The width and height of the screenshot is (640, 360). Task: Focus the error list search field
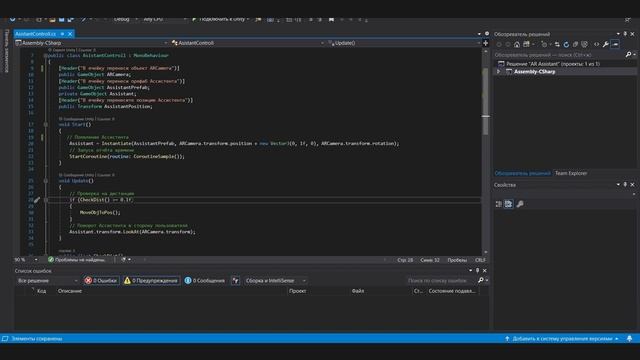[x=441, y=281]
